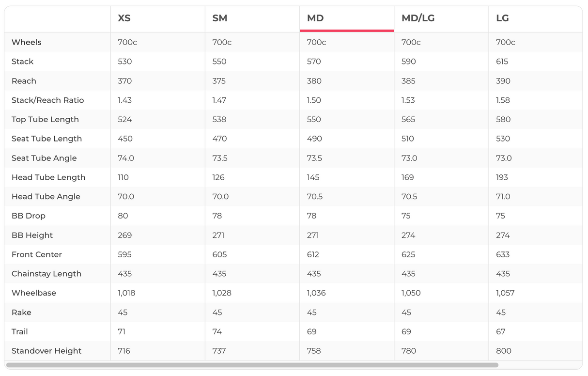Image resolution: width=588 pixels, height=376 pixels.
Task: Select the XS size column header
Action: (x=124, y=18)
